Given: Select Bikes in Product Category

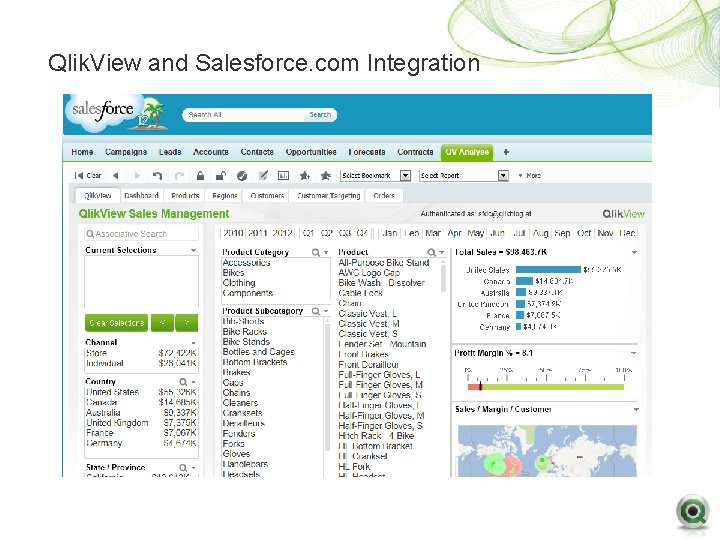Looking at the screenshot, I should coord(233,273).
